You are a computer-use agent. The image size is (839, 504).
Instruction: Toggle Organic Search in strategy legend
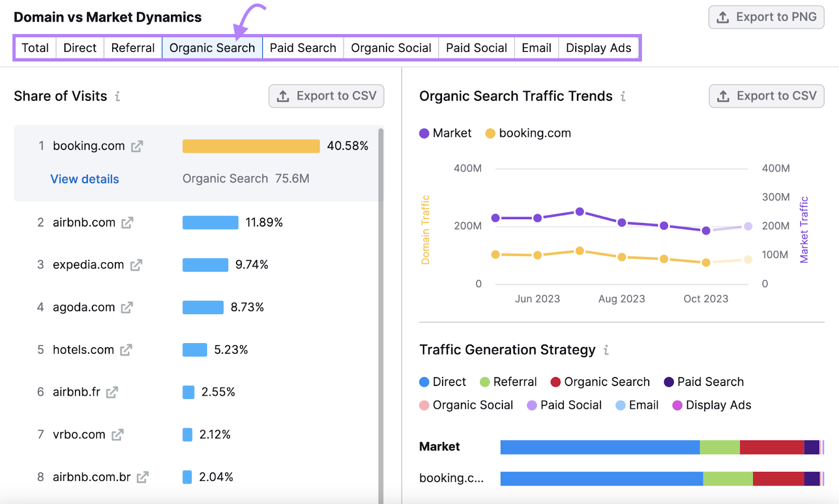[600, 382]
